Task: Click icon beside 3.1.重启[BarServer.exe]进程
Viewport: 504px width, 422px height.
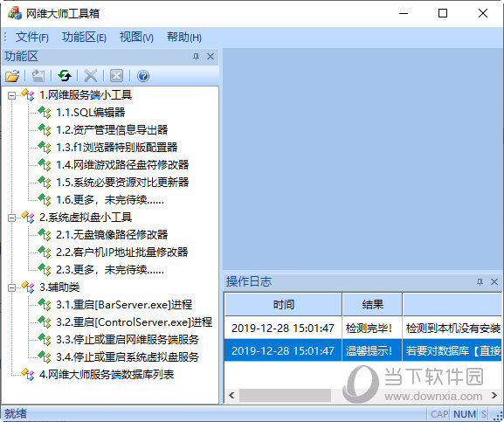Action: (x=45, y=304)
